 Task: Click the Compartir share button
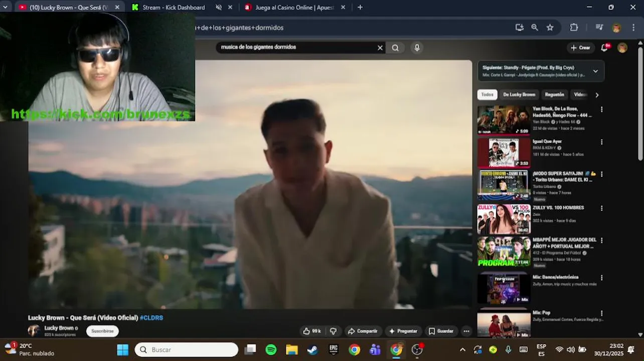click(x=363, y=331)
